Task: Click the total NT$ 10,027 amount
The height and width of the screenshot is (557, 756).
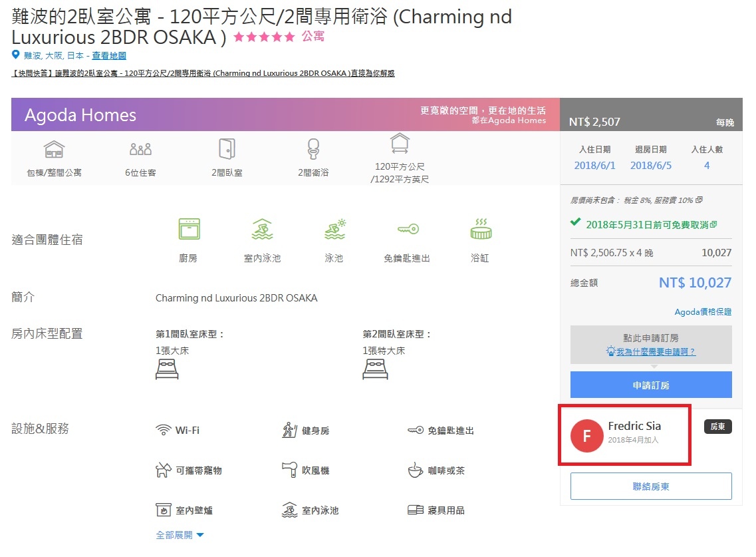Action: click(x=695, y=282)
